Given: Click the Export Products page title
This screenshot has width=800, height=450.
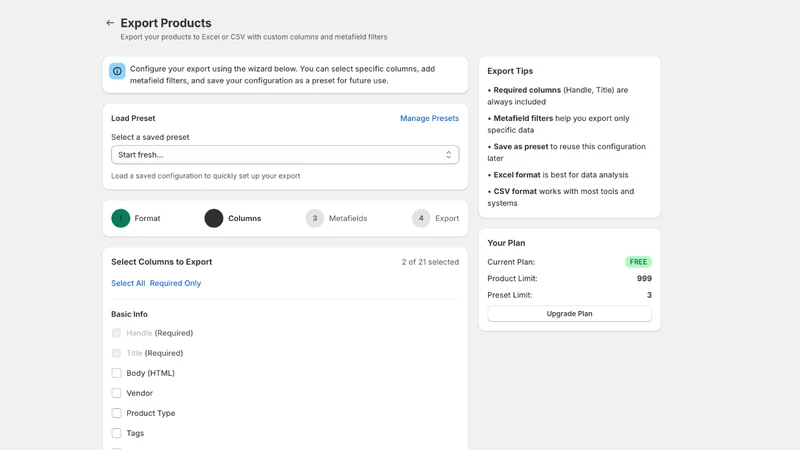Looking at the screenshot, I should (x=166, y=23).
